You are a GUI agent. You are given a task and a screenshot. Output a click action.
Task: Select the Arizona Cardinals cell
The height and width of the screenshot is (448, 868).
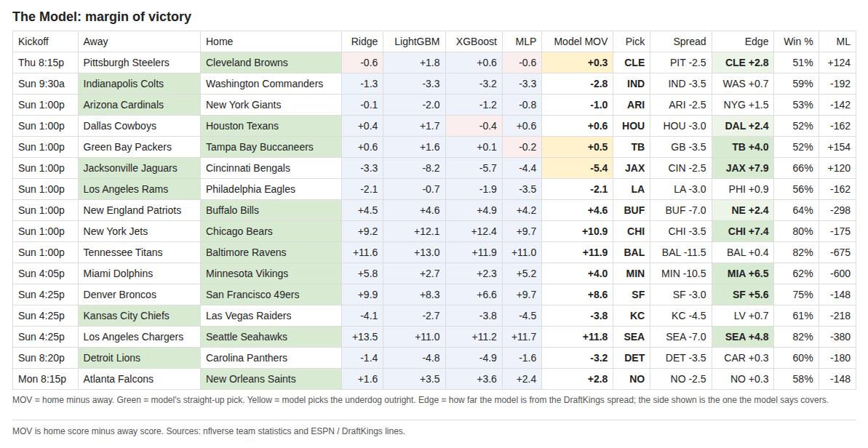coord(139,105)
